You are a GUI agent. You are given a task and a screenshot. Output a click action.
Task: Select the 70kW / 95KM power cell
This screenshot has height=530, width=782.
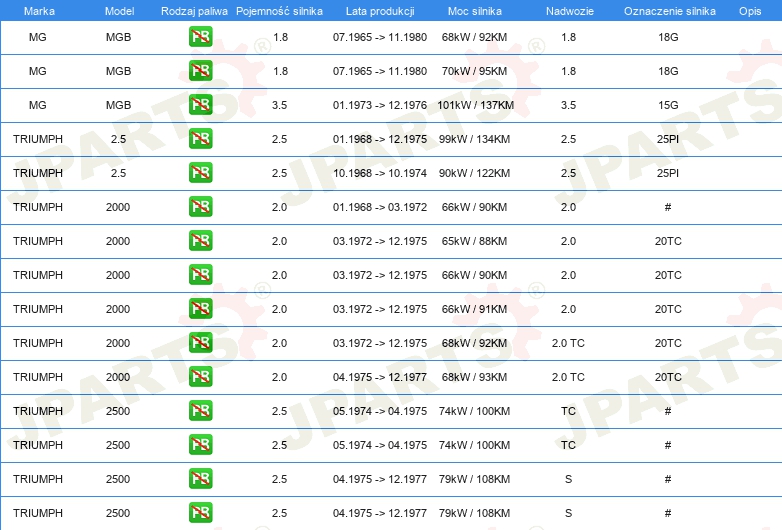pos(474,71)
